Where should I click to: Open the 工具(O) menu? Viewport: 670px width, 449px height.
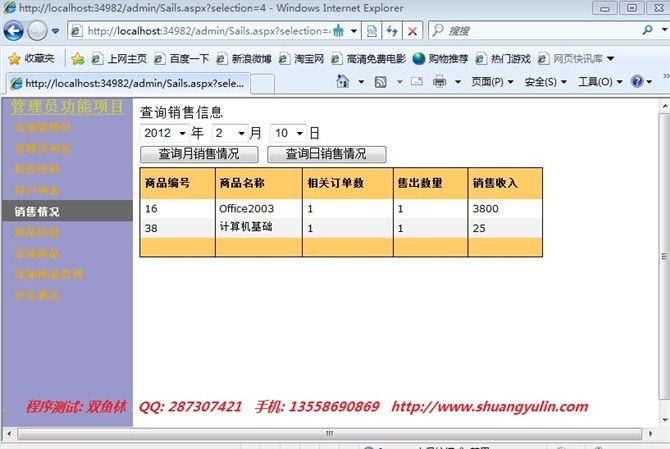tap(600, 82)
